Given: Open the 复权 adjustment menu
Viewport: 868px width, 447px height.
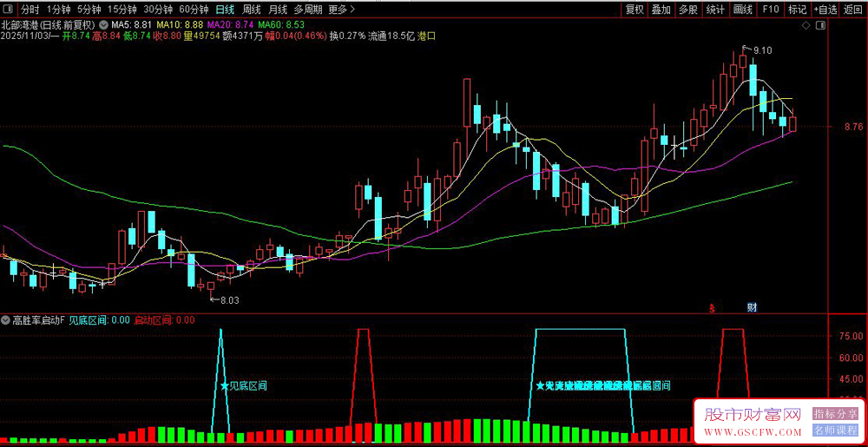Looking at the screenshot, I should click(x=635, y=10).
